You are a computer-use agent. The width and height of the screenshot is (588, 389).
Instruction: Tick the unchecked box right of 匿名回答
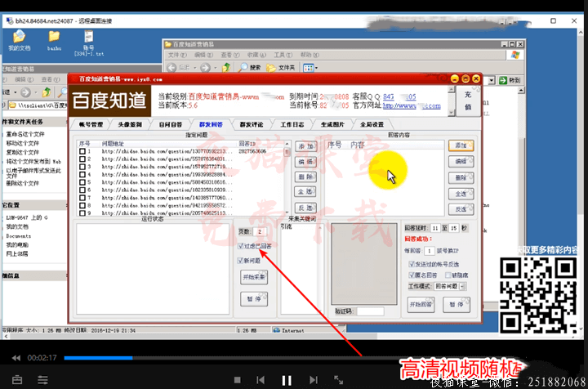click(x=448, y=275)
